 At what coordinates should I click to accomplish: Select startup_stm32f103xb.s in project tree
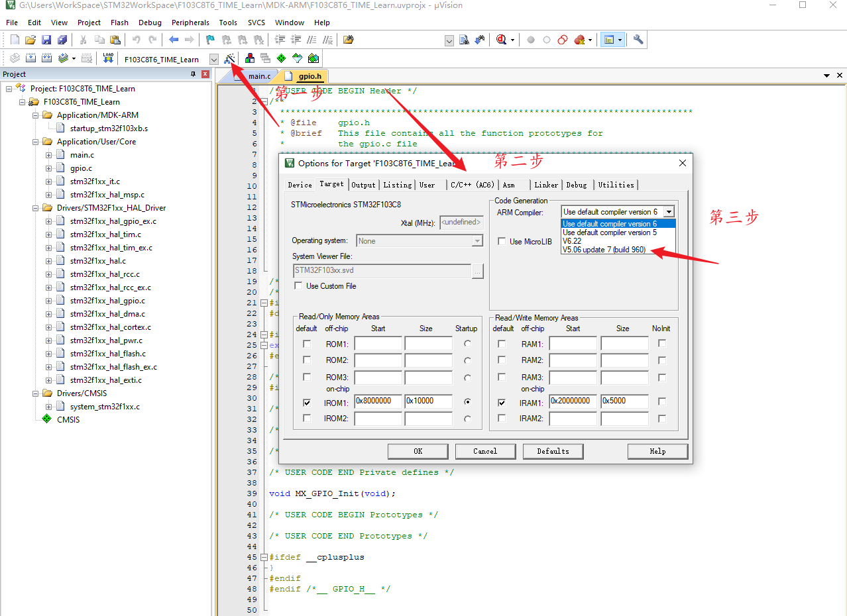tap(109, 128)
